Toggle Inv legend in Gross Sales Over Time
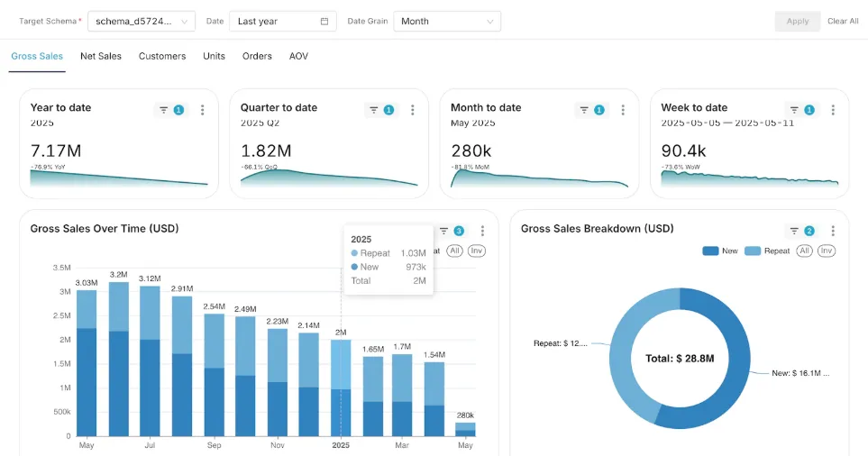The width and height of the screenshot is (868, 456). pyautogui.click(x=476, y=251)
